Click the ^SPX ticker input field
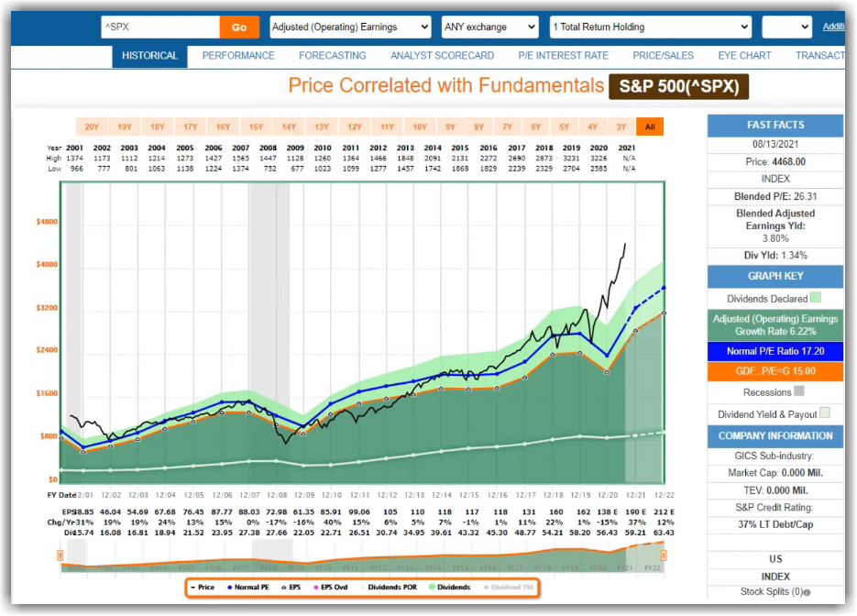The width and height of the screenshot is (857, 616). (160, 27)
